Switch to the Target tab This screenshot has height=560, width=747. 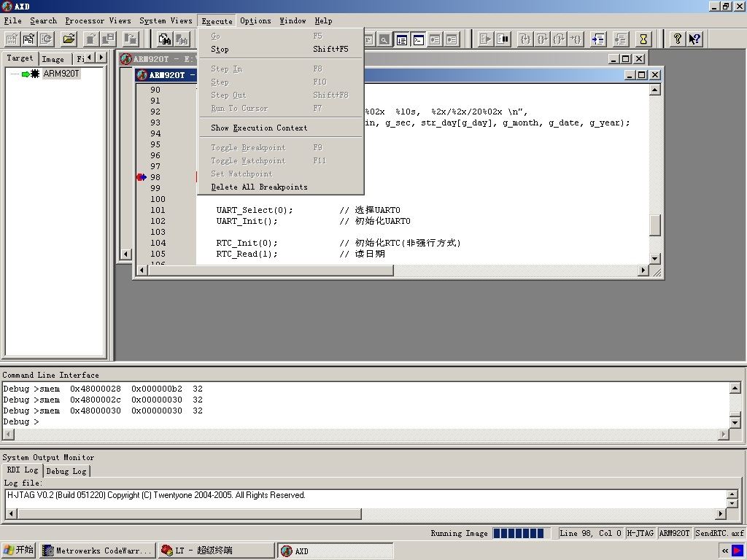tap(20, 58)
